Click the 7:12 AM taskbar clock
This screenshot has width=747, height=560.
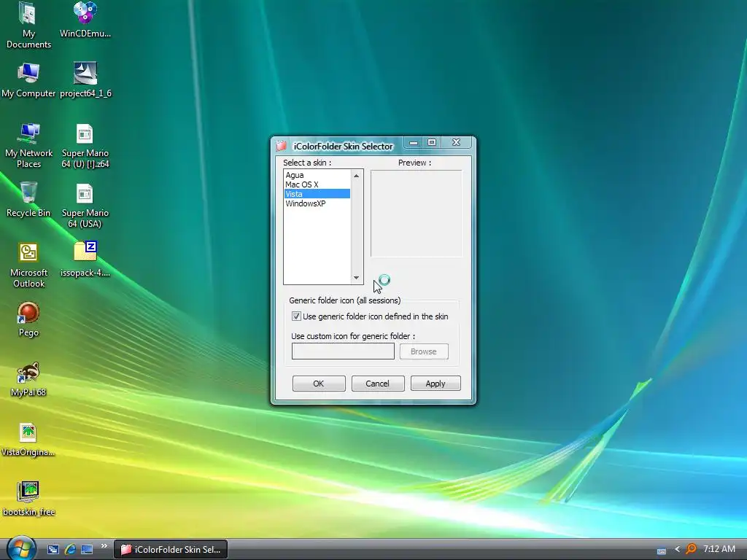(x=719, y=548)
